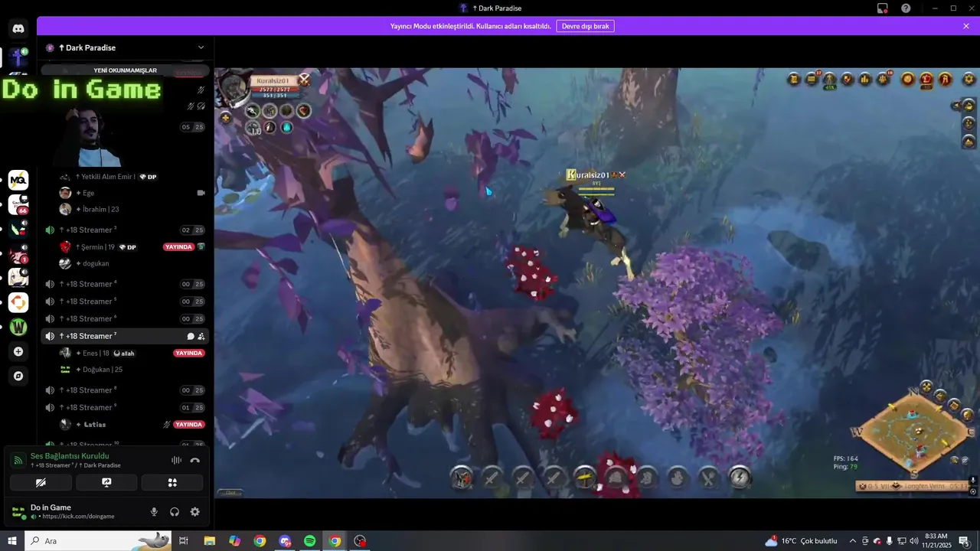Click red crown icon in game HUD

[x=926, y=79]
